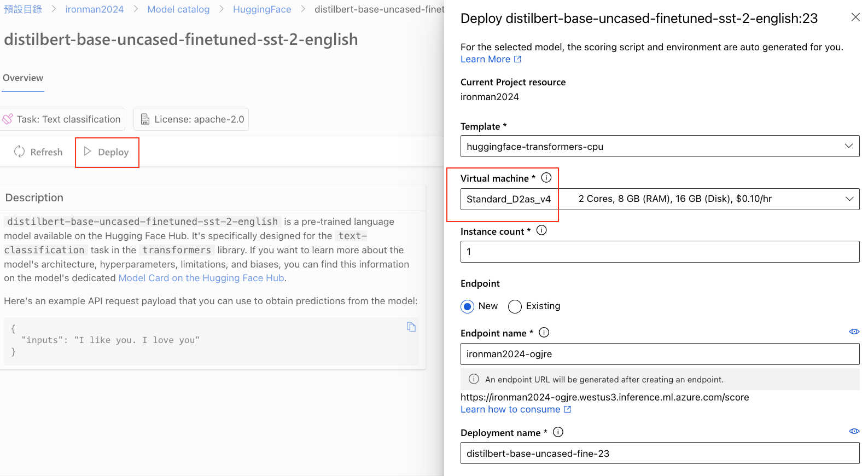Image resolution: width=868 pixels, height=476 pixels.
Task: Click the endpoint URL text ending in /score
Action: pos(605,397)
